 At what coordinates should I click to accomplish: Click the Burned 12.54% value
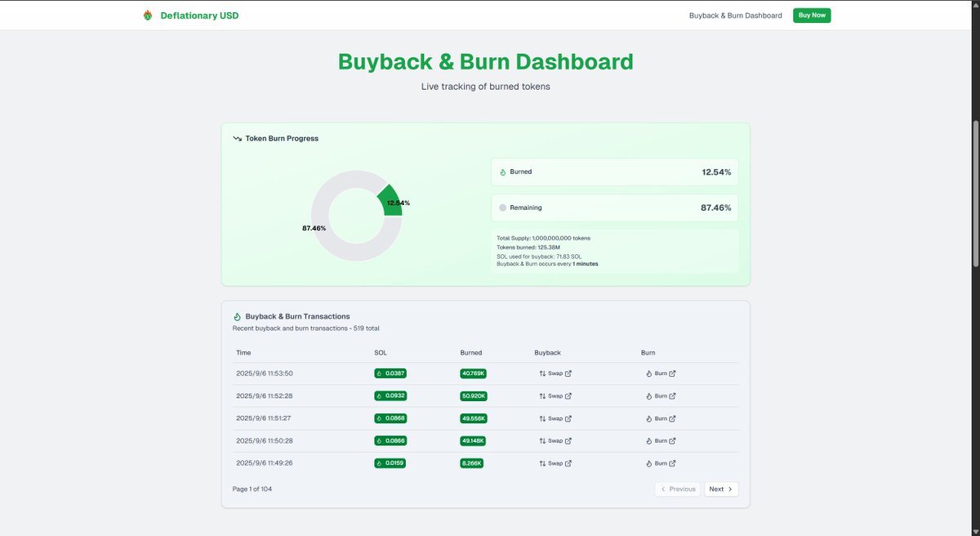(716, 172)
